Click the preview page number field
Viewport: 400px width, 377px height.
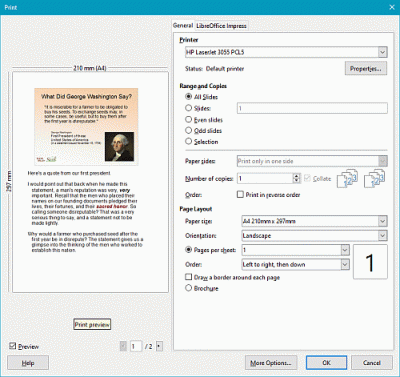pyautogui.click(x=136, y=347)
